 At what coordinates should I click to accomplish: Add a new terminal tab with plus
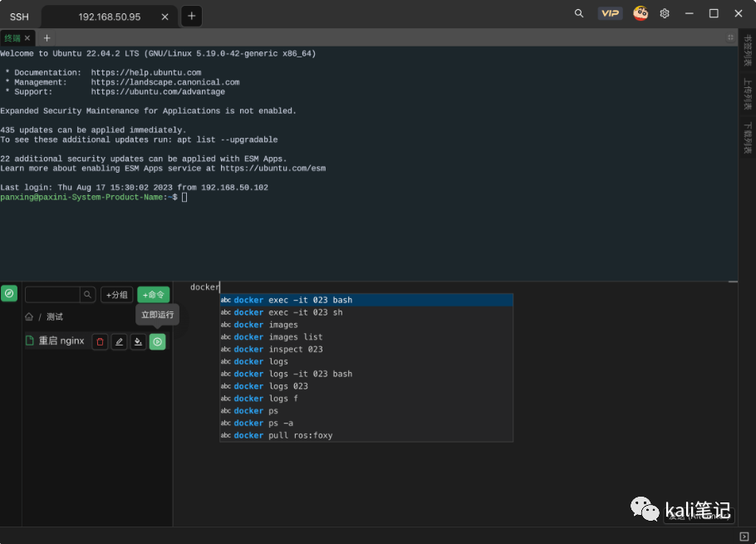(47, 38)
